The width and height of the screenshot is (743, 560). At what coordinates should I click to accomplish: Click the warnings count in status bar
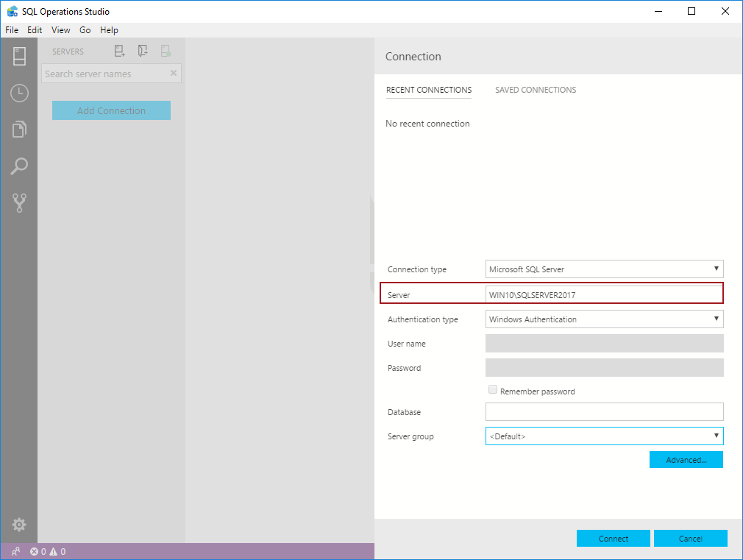(x=58, y=551)
